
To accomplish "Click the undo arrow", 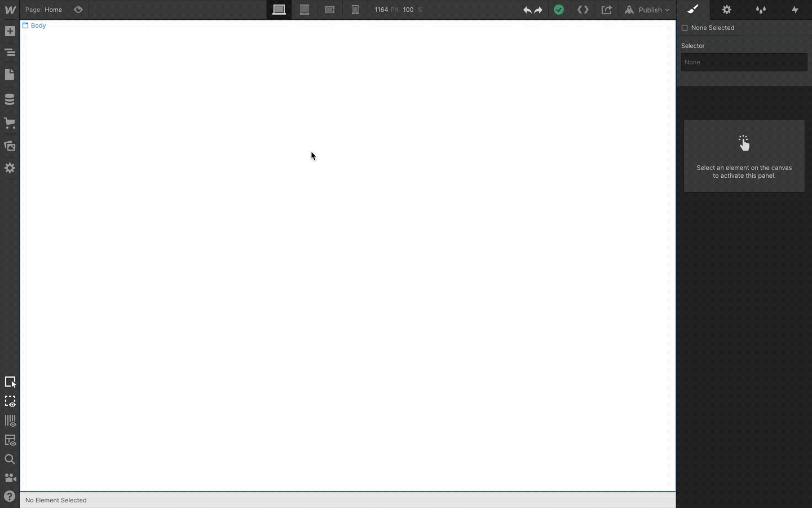I will click(527, 10).
